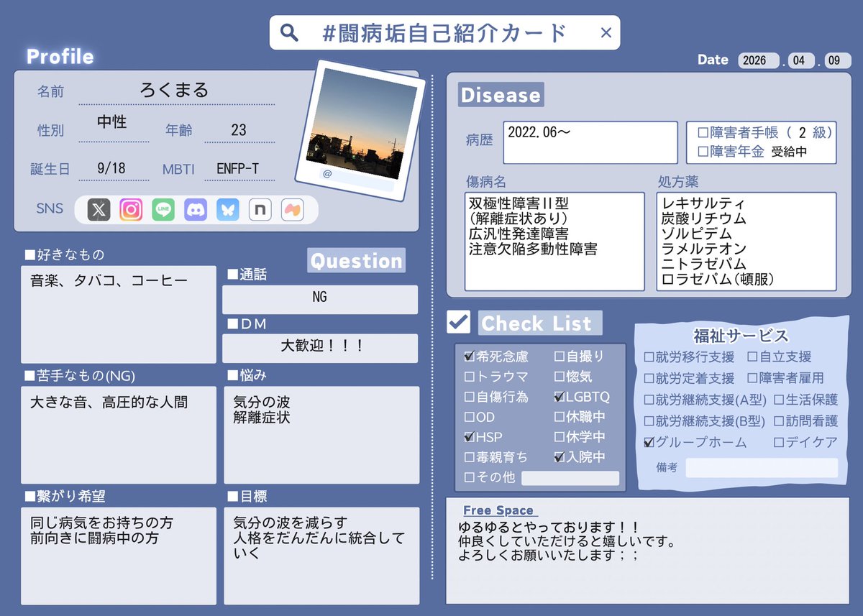The image size is (863, 616).
Task: Open the LINE SNS icon
Action: coord(163,209)
